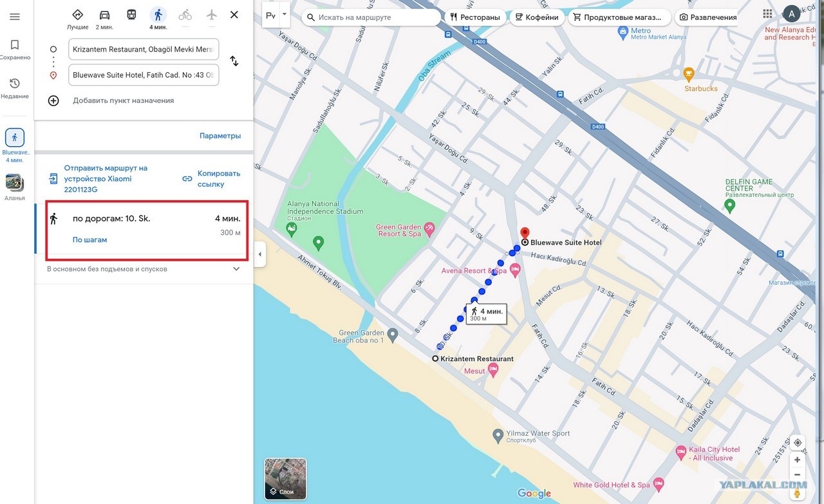Select the Mesut hotel marker

pos(493,370)
